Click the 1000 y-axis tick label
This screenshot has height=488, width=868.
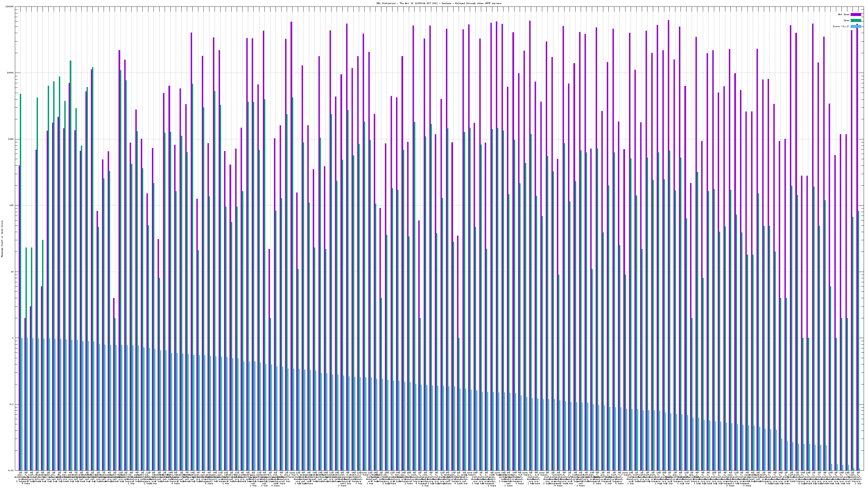pyautogui.click(x=11, y=139)
